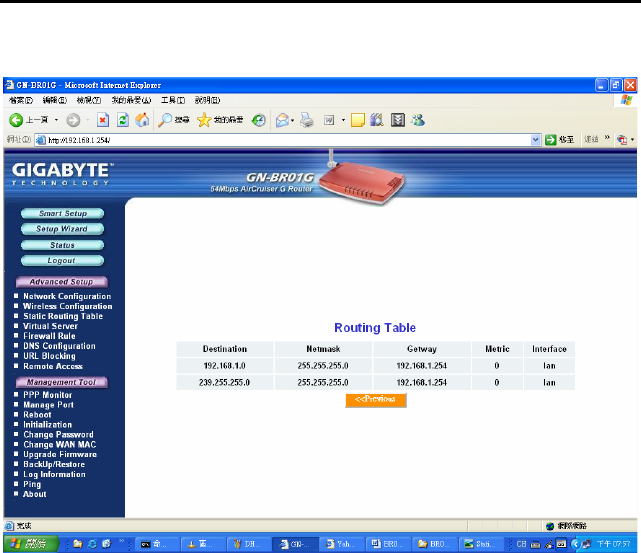The image size is (641, 553).
Task: Open the View menu
Action: coord(89,100)
